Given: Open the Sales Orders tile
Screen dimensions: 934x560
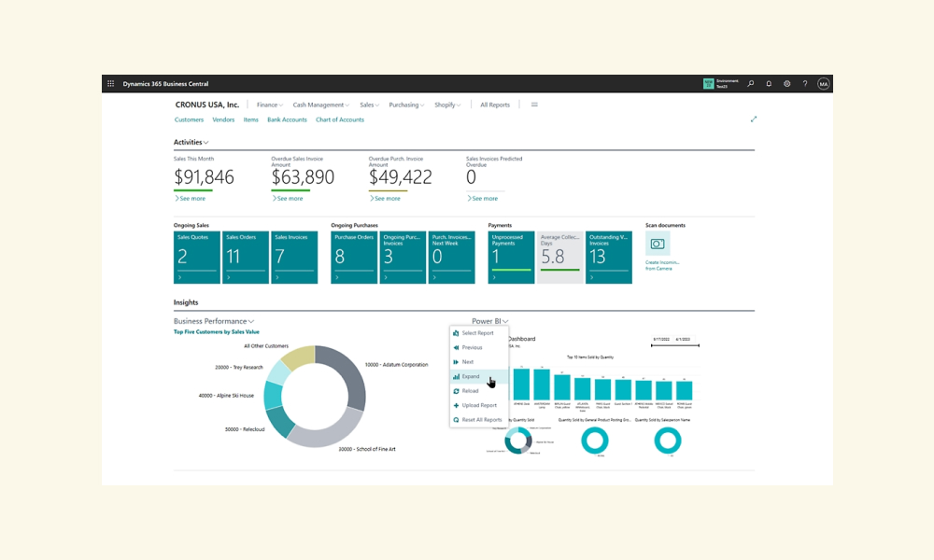Looking at the screenshot, I should tap(246, 257).
